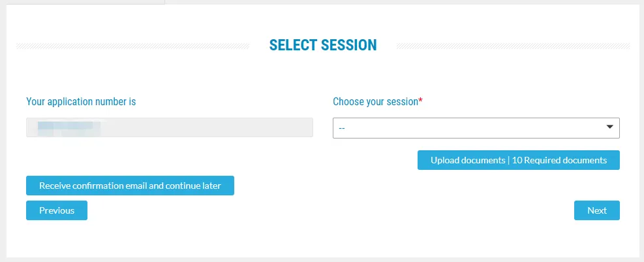Click Upload documents button
This screenshot has width=644, height=262.
(518, 160)
